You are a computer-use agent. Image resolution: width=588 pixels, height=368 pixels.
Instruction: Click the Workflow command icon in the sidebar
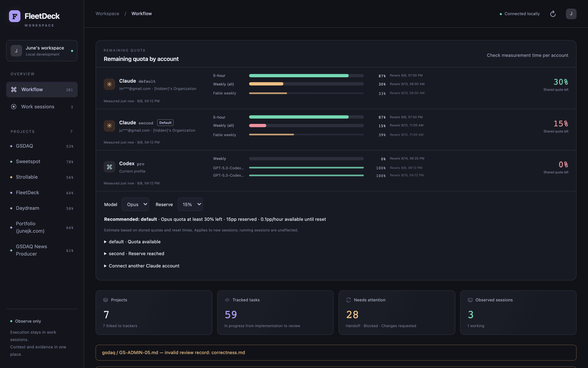pyautogui.click(x=14, y=90)
